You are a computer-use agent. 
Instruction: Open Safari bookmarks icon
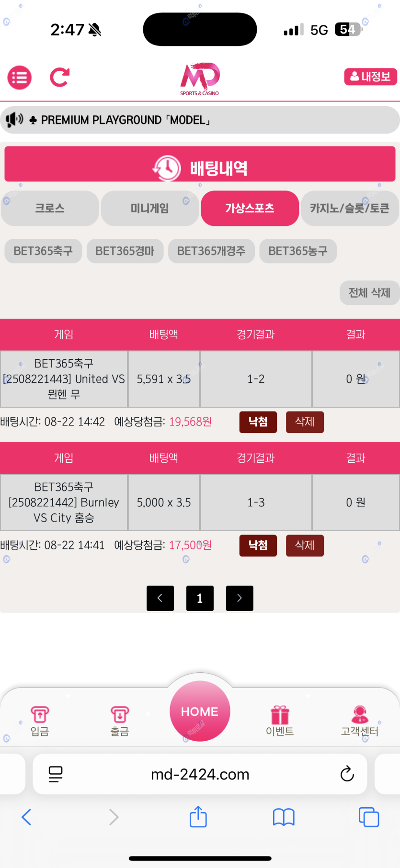click(x=284, y=817)
